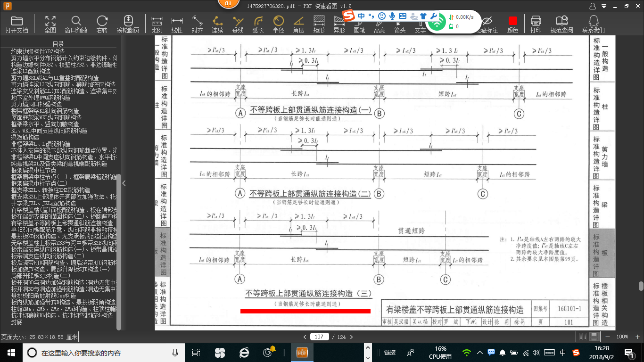
Task: Open outline entry 悬挑板阳角放射筋Ces构造
Action: pyautogui.click(x=43, y=296)
